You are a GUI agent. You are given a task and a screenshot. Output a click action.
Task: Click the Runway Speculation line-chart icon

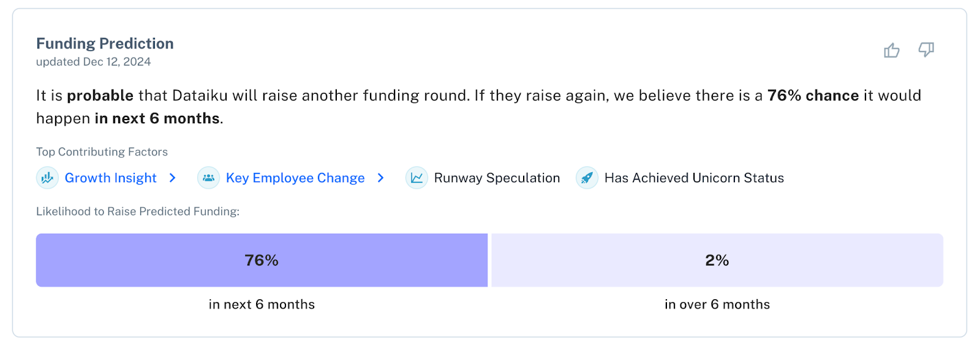coord(417,178)
